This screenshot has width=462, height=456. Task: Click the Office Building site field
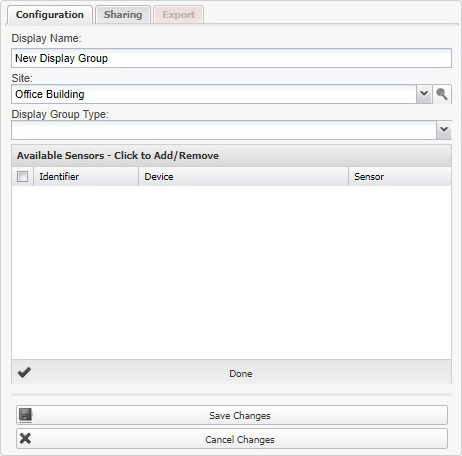coord(214,94)
